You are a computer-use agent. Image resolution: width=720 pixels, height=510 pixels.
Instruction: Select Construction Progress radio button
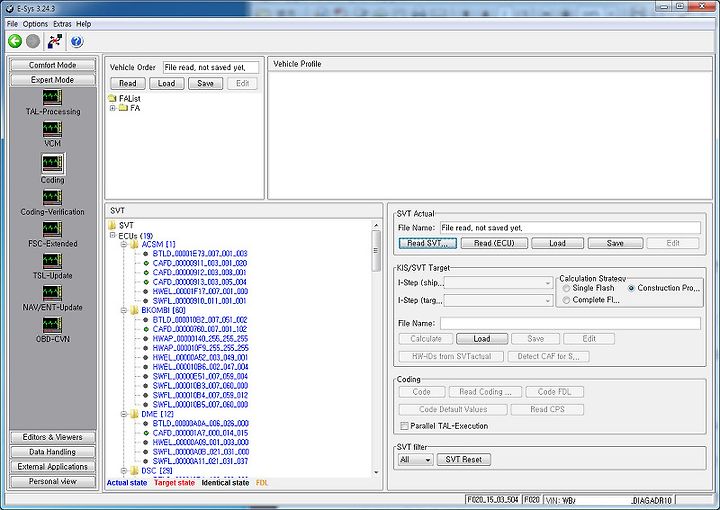pyautogui.click(x=631, y=288)
